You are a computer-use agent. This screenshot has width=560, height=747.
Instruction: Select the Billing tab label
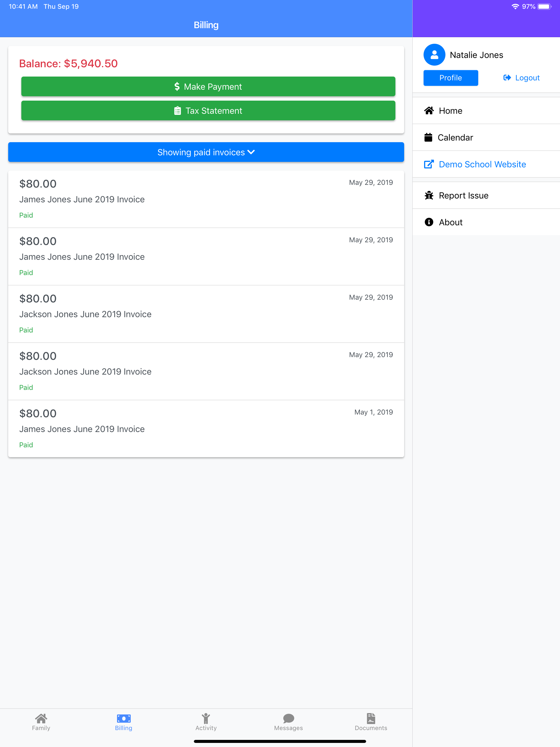point(124,728)
